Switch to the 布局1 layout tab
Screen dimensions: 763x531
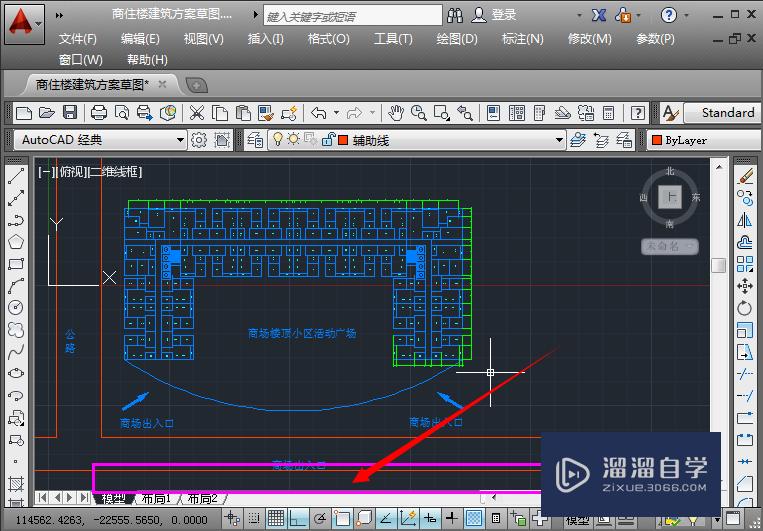156,498
